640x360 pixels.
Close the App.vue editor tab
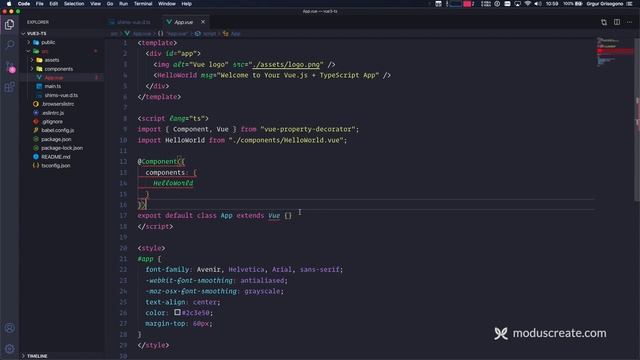[203, 22]
